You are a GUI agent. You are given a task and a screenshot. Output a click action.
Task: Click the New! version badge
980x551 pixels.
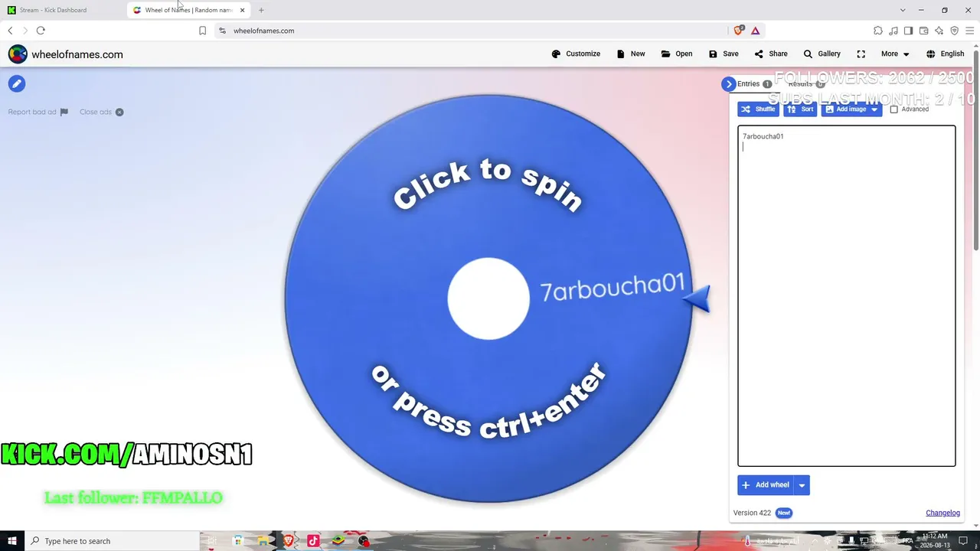(x=783, y=513)
